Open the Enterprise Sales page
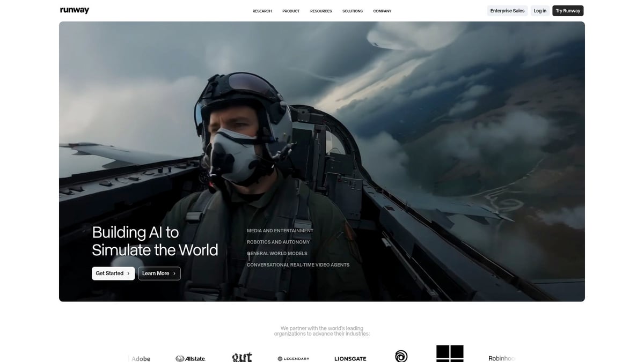The height and width of the screenshot is (362, 644). (x=507, y=10)
